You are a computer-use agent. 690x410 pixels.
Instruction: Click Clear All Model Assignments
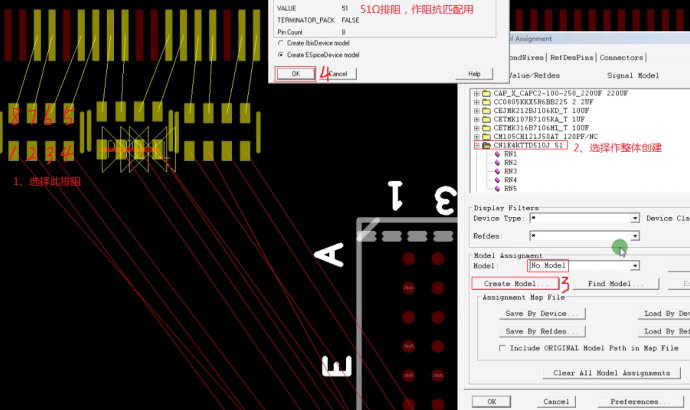(611, 373)
